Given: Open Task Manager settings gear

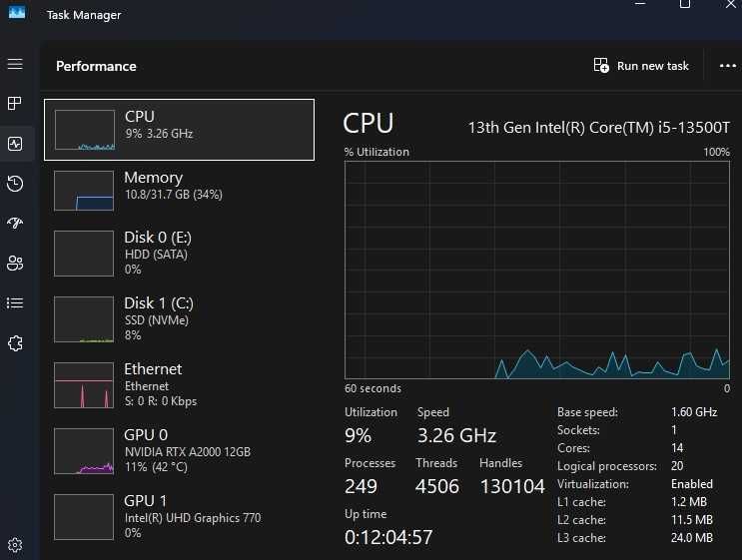Looking at the screenshot, I should click(x=15, y=545).
